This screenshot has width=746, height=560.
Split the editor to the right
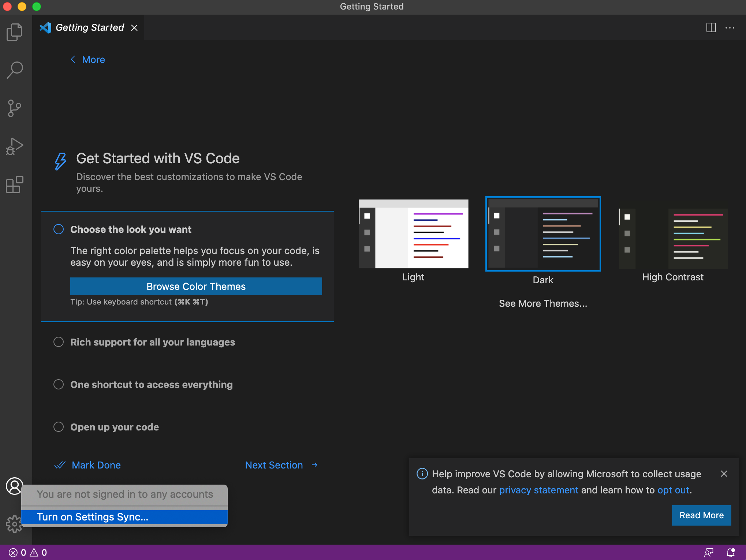711,27
